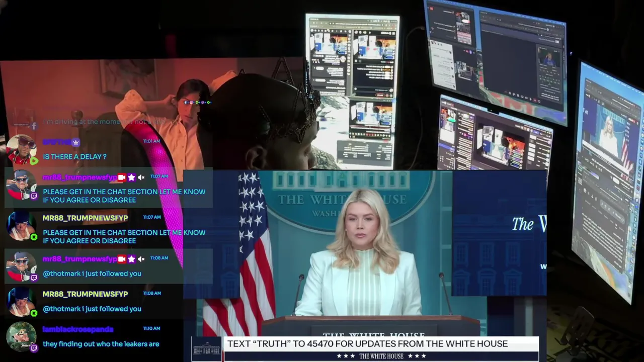This screenshot has width=644, height=362.
Task: Open avatar on 11:07 AM Twitch mr88_trumpnewsfyp message
Action: (x=20, y=185)
